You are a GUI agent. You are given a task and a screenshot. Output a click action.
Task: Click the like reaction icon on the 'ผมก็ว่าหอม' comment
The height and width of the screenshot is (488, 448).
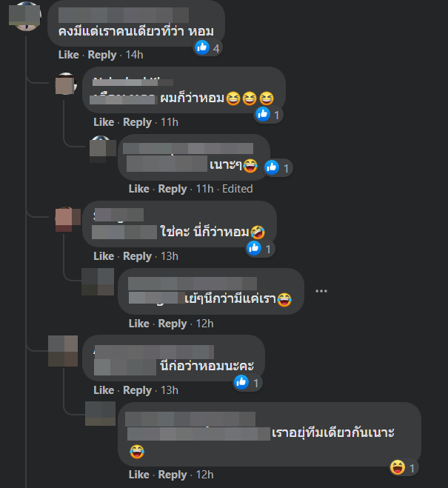point(263,114)
